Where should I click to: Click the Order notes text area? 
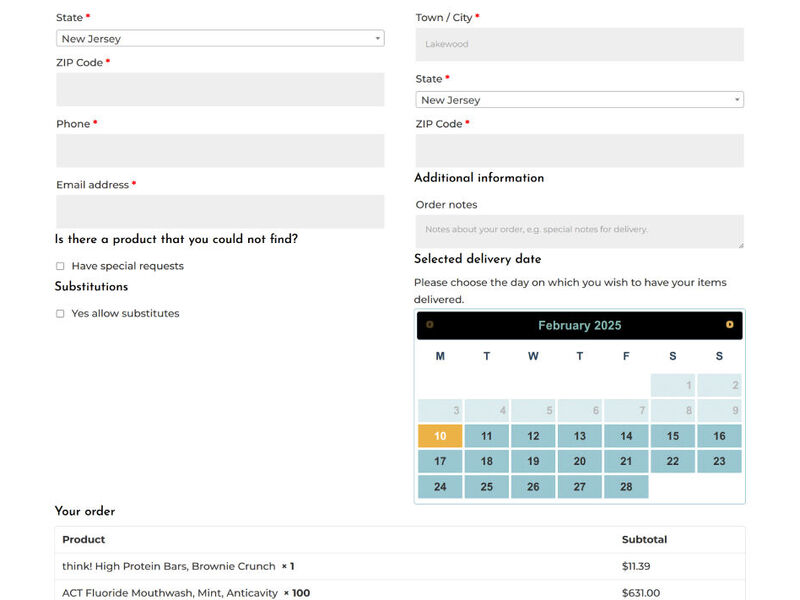(x=580, y=231)
